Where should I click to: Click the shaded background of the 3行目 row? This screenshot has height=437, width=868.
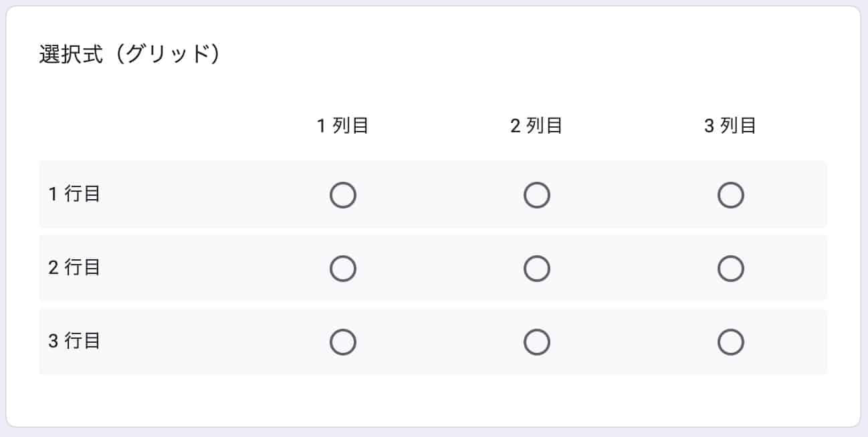[x=201, y=341]
